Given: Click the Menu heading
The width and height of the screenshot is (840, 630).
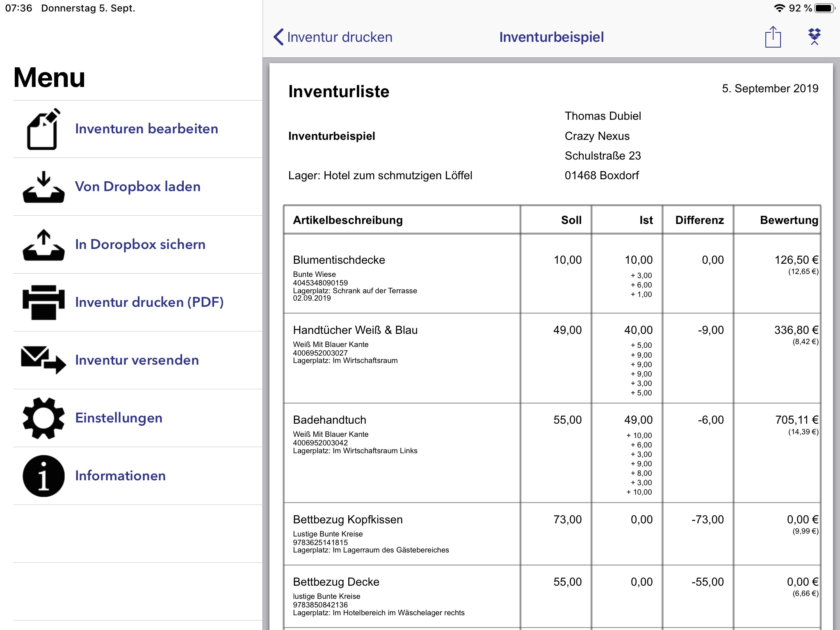Looking at the screenshot, I should point(49,78).
